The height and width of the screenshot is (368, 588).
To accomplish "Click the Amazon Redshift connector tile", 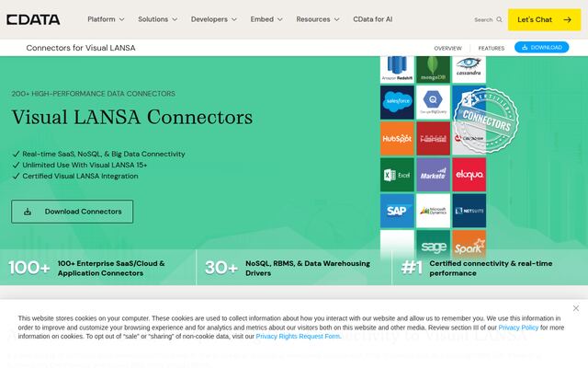I will (x=397, y=70).
